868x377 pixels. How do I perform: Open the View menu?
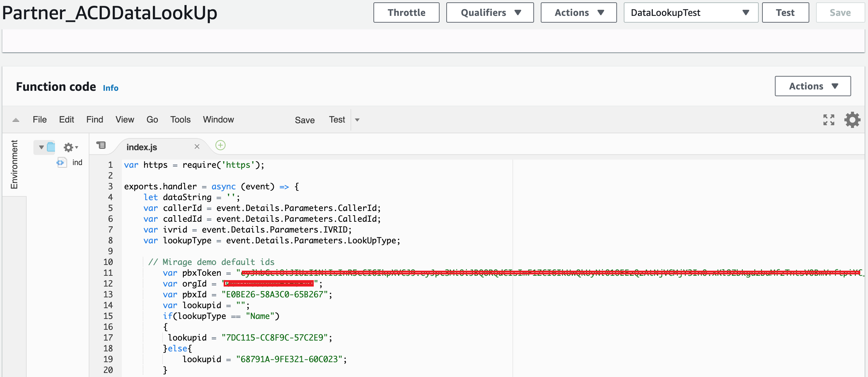point(125,119)
